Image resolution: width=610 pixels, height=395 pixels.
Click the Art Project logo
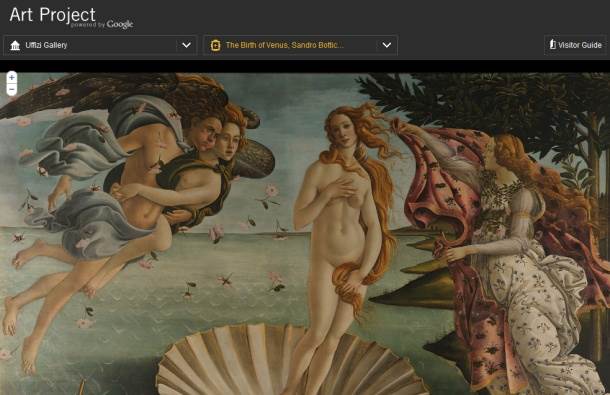[53, 15]
